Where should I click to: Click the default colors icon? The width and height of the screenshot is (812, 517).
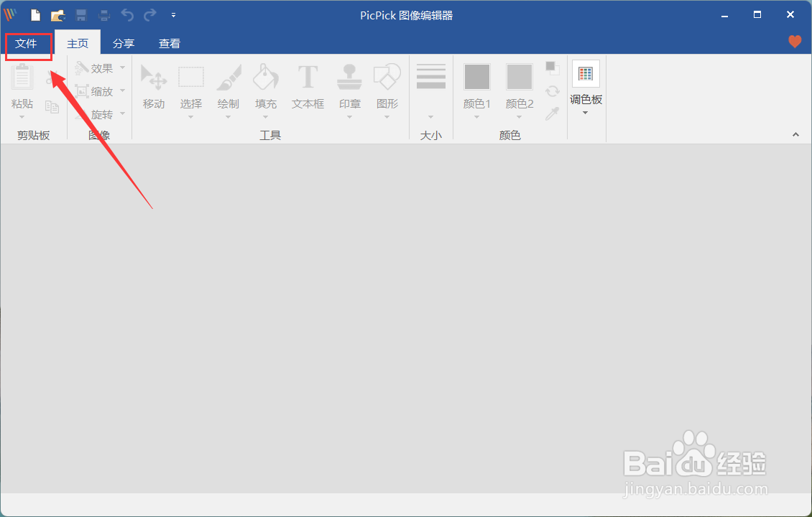(553, 67)
